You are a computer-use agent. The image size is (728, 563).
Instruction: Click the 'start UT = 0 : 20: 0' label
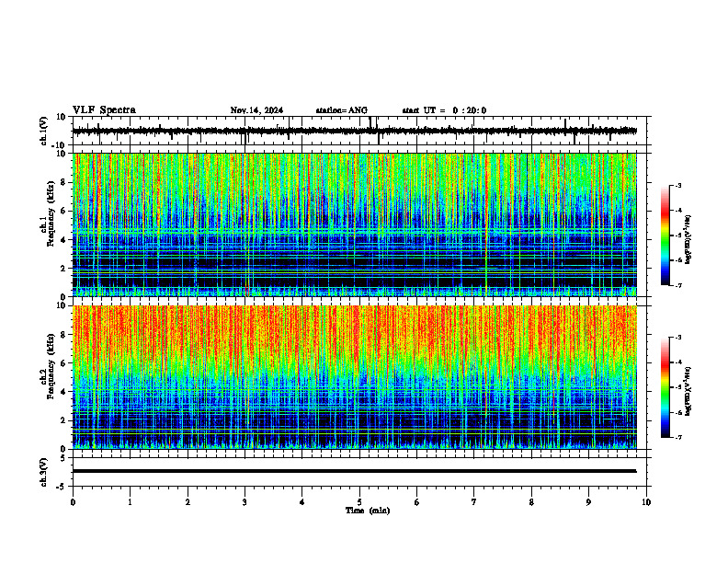click(444, 110)
